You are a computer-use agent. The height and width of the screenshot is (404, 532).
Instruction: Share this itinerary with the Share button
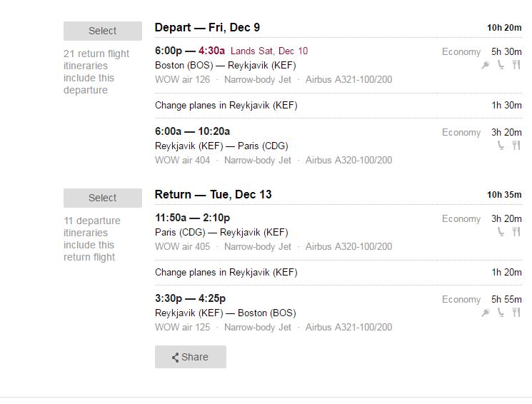[x=191, y=357]
